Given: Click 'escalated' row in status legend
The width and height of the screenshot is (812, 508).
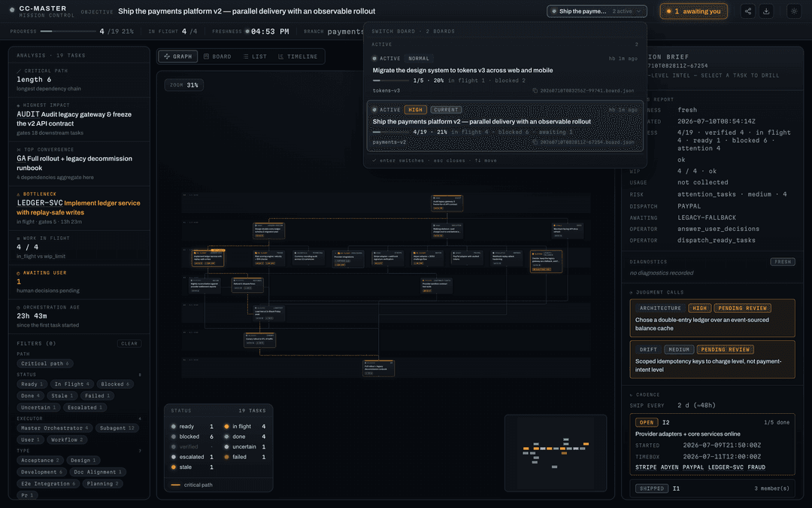Looking at the screenshot, I should coord(192,458).
